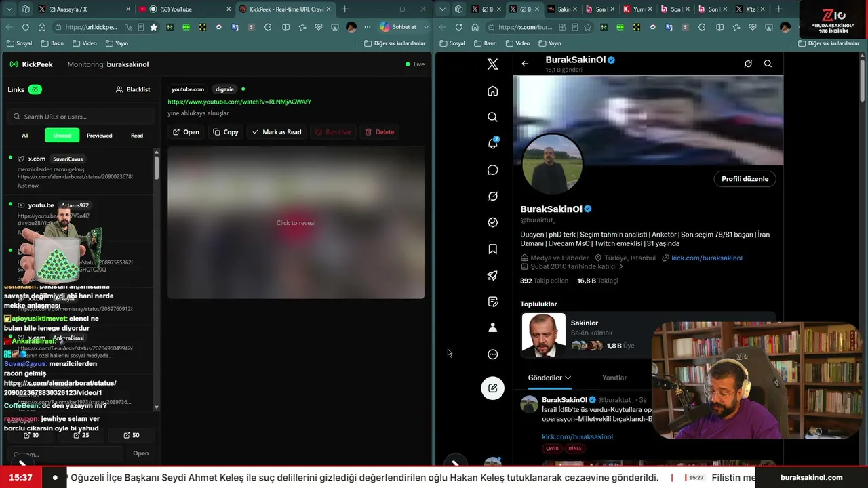Screen dimensions: 868x488
Task: Open the notes icon in X sidebar
Action: tap(493, 302)
